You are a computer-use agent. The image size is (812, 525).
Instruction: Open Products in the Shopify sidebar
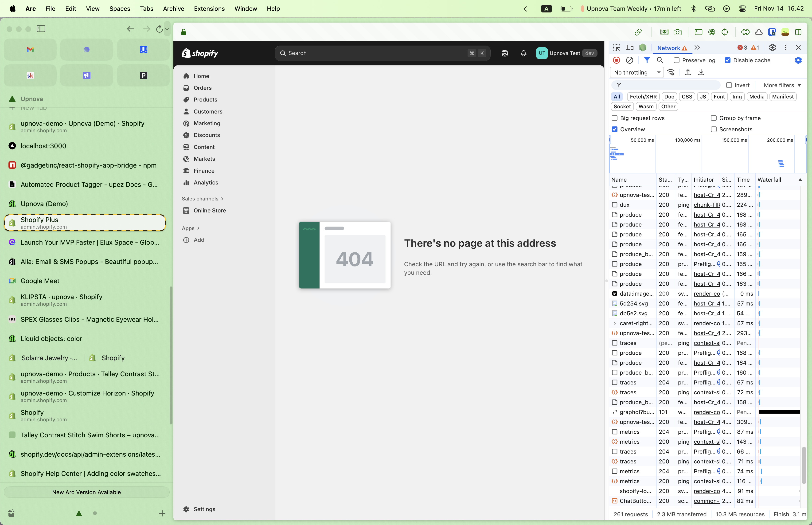[205, 100]
